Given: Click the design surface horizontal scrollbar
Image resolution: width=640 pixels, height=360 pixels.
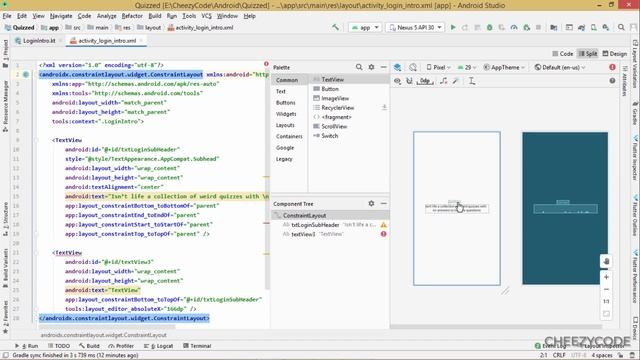Looking at the screenshot, I should [x=496, y=327].
